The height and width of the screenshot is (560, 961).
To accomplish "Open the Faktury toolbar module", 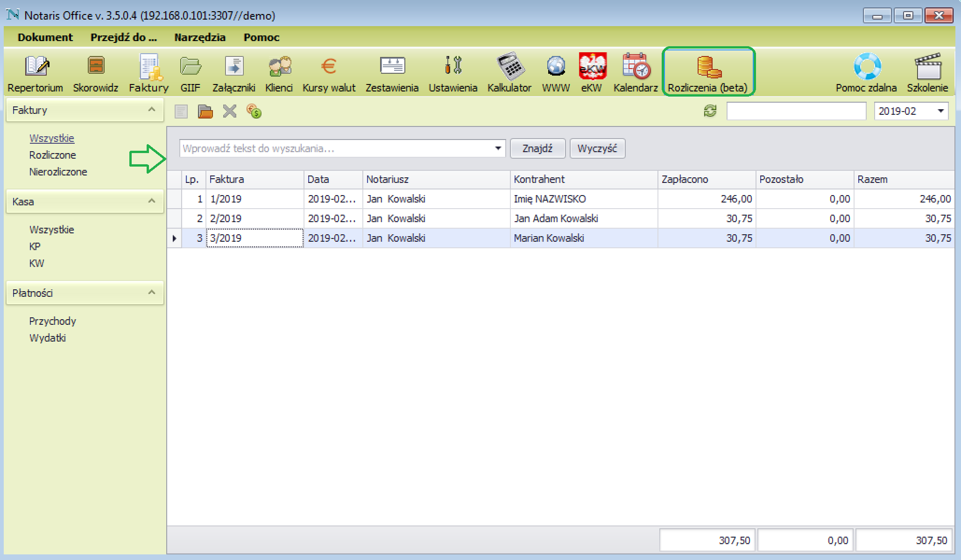I will 149,73.
